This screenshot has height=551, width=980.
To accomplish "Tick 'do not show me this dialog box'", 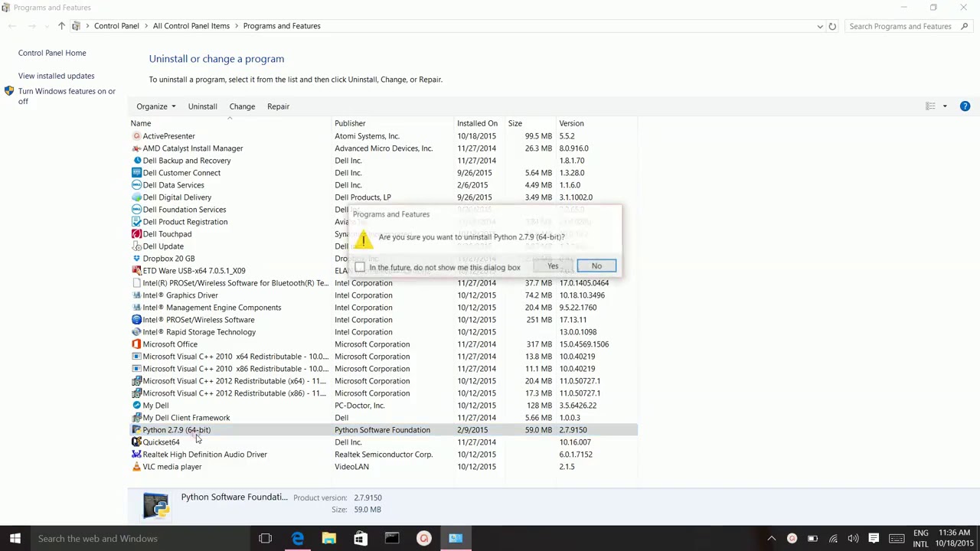I will tap(360, 267).
